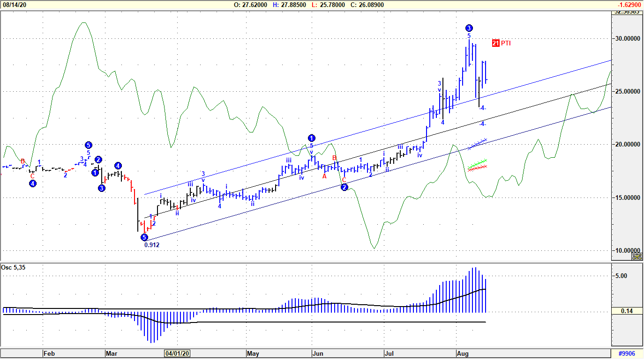The width and height of the screenshot is (644, 359).
Task: Click the circled wave 2 marker in mid-June
Action: [x=344, y=187]
